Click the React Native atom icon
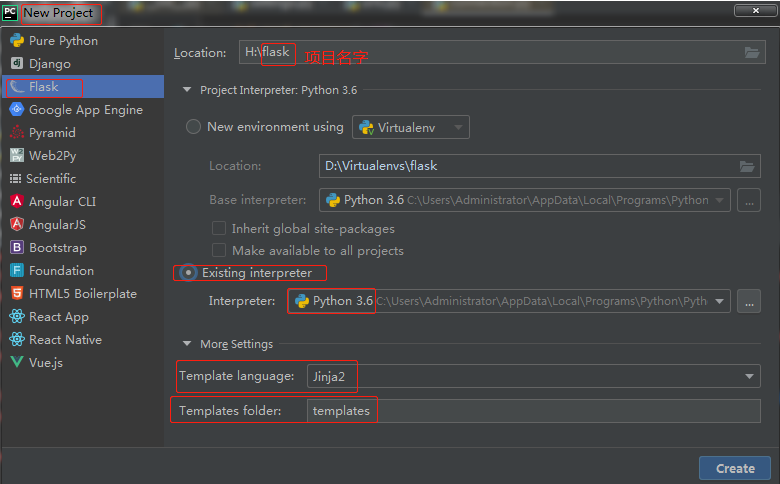 (x=17, y=339)
